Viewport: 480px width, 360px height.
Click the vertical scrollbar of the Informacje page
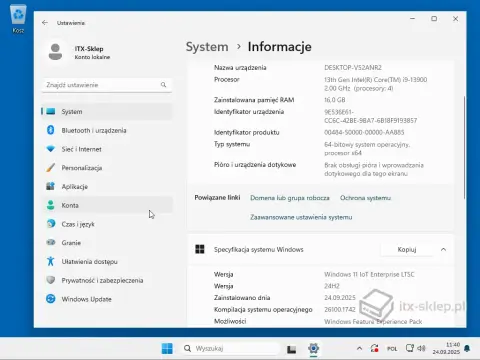(x=464, y=147)
